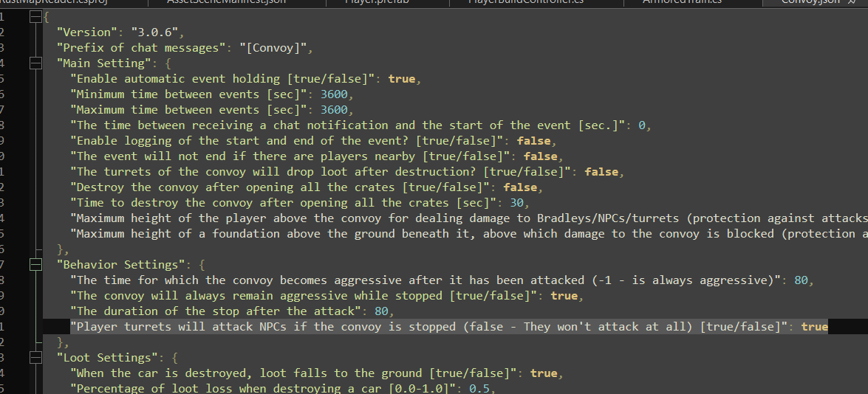868x394 pixels.
Task: Click the convoy becomes aggressive time key
Action: coord(426,280)
